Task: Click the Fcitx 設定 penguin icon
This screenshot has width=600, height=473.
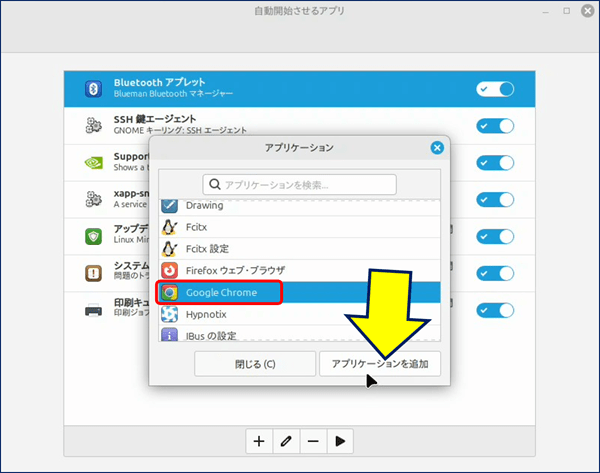Action: point(170,249)
